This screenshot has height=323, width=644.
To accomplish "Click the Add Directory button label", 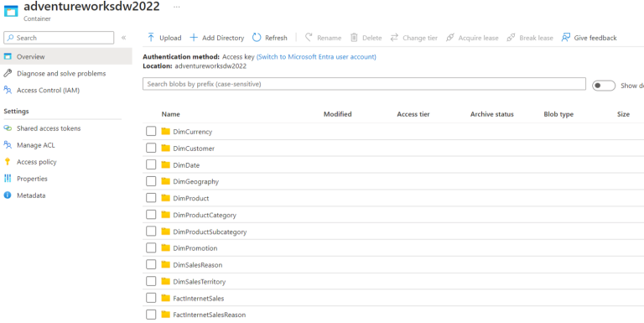I will click(223, 38).
